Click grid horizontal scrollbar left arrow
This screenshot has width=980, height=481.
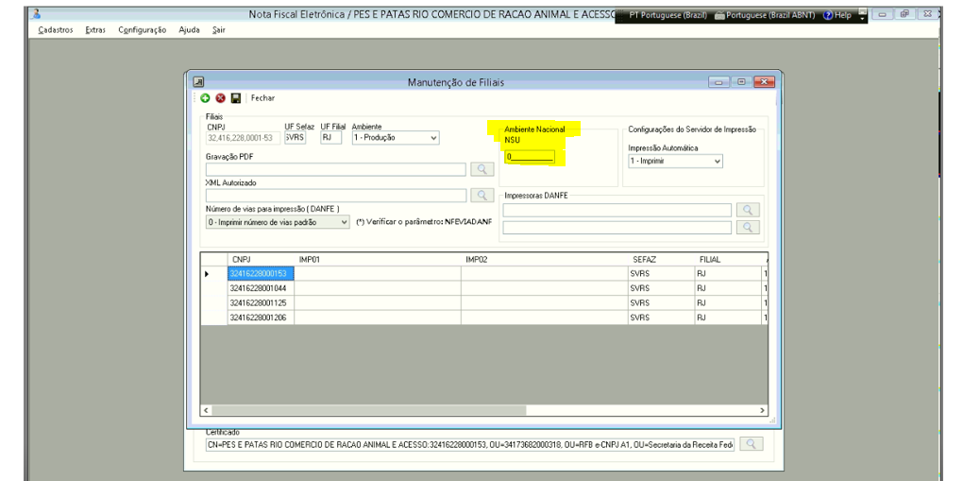[206, 410]
